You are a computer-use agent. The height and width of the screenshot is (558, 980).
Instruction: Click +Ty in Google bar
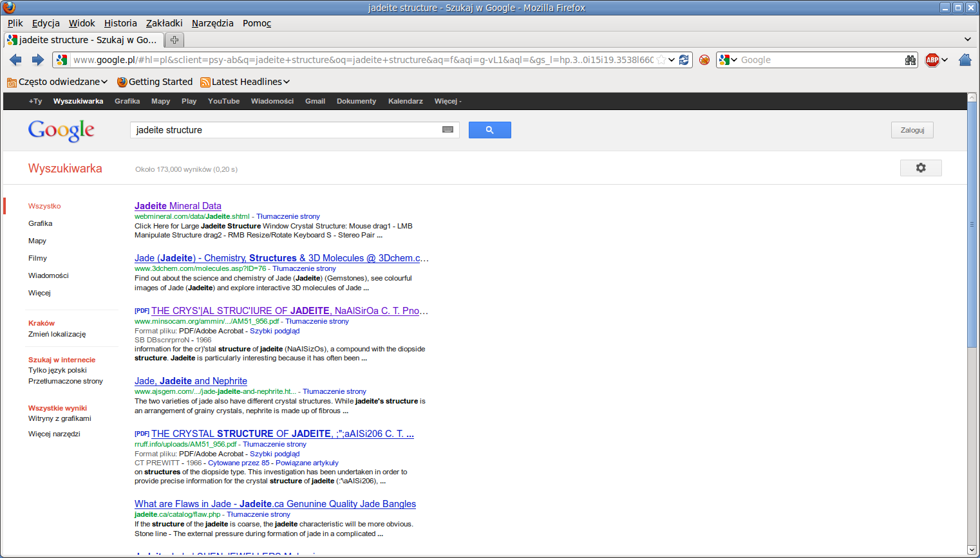click(35, 101)
